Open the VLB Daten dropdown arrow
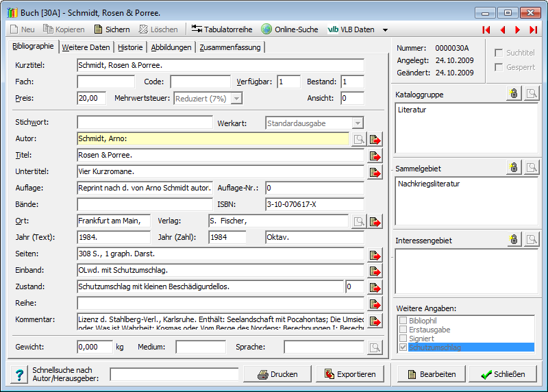This screenshot has height=392, width=548. pos(385,30)
